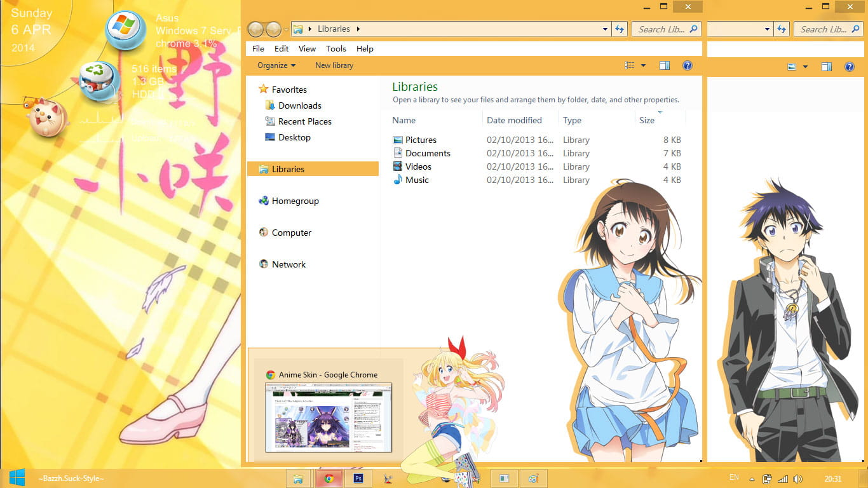868x488 pixels.
Task: Click the 7 KB size value
Action: click(x=672, y=153)
